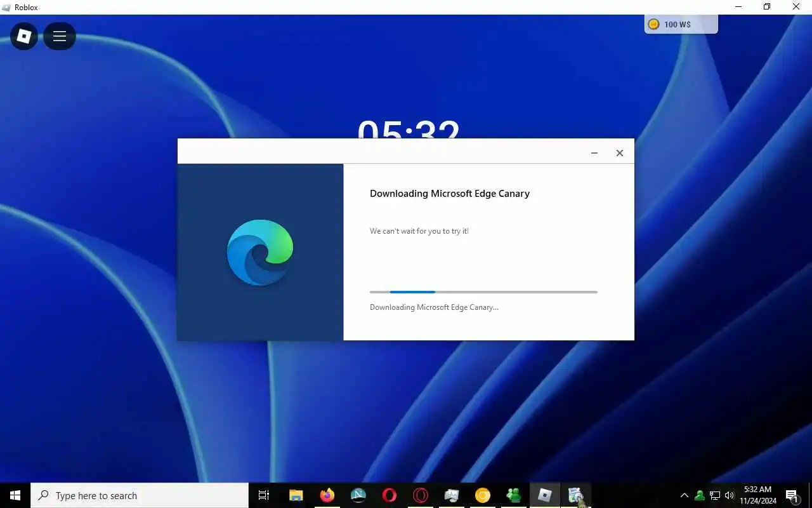Launch Opera from the taskbar
Screen dimensions: 812x508
[x=390, y=495]
